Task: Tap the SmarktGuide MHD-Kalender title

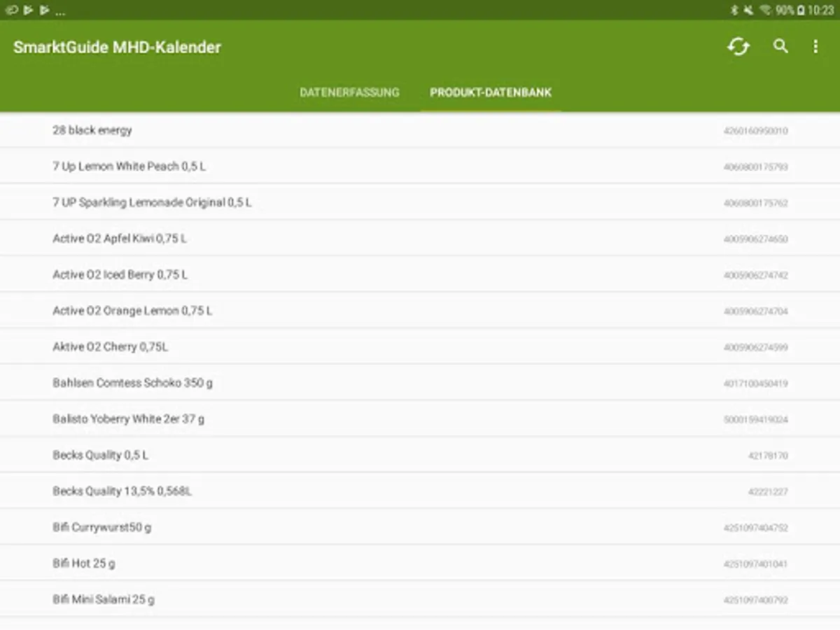Action: click(117, 48)
